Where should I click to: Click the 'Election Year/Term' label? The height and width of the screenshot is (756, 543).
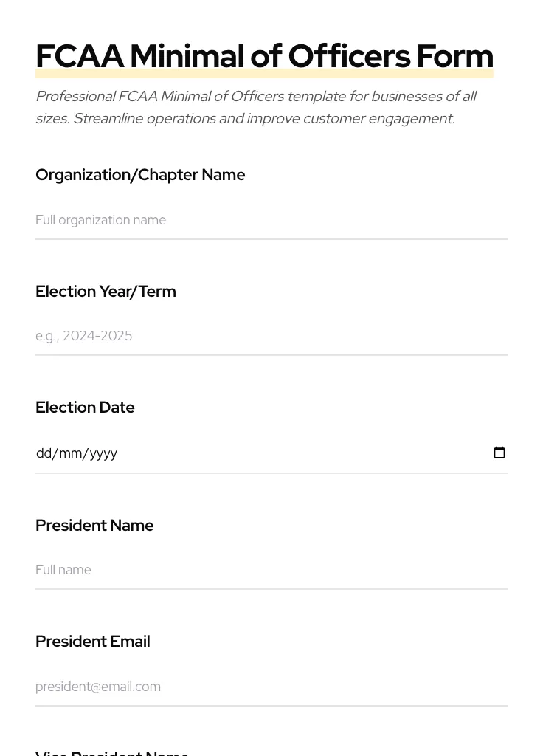point(106,292)
